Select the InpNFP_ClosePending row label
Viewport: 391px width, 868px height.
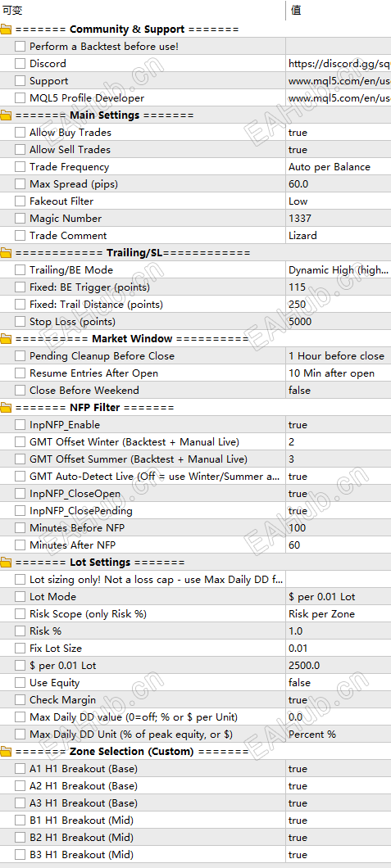click(x=81, y=510)
